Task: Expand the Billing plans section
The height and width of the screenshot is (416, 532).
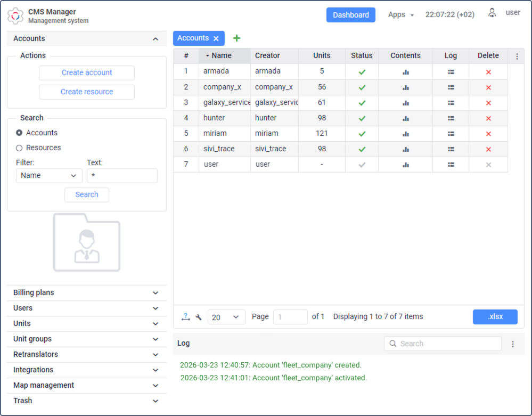Action: [86, 292]
